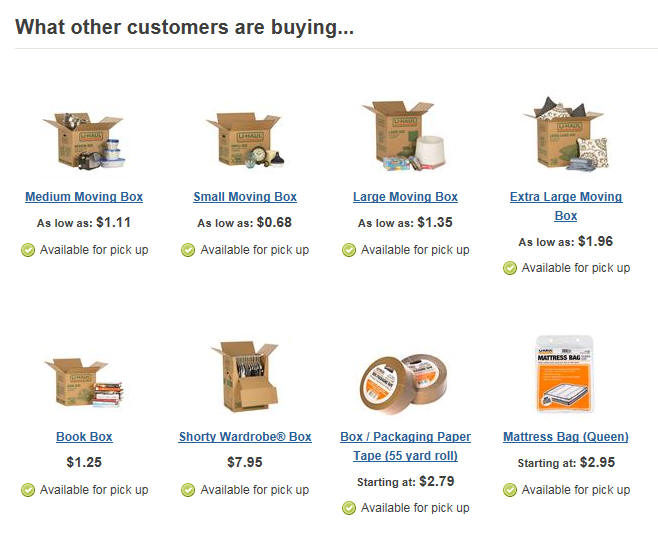658x533 pixels.
Task: Click green availability checkmark under Medium Moving Box
Action: [28, 250]
